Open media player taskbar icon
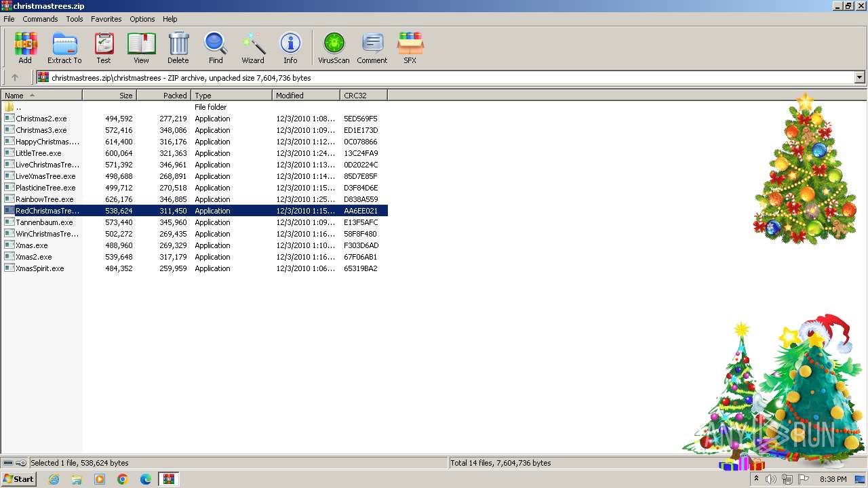868x488 pixels. pos(100,479)
